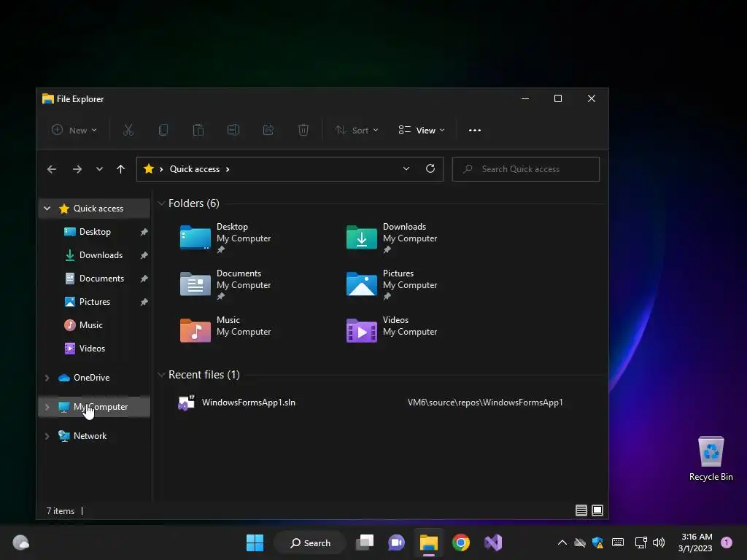Open Task View from taskbar

tap(365, 542)
